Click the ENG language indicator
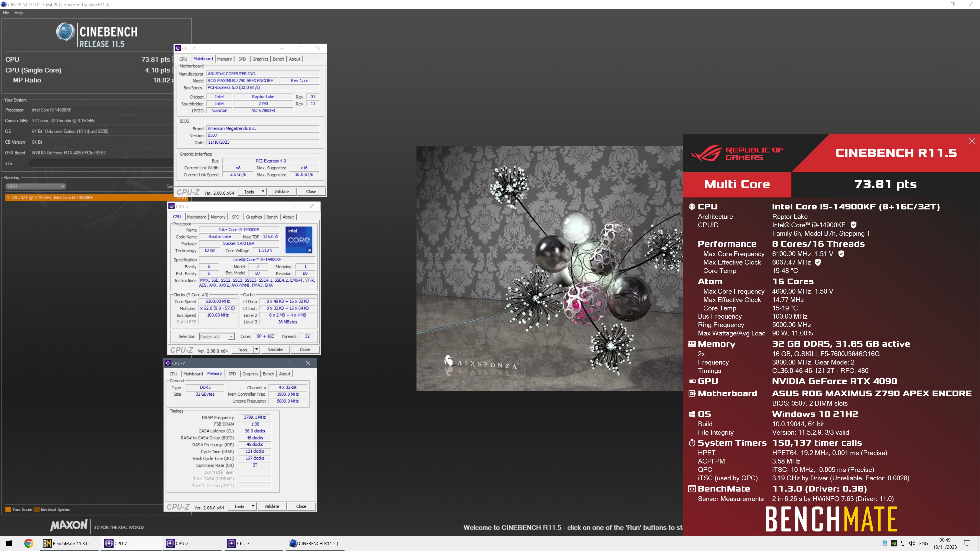This screenshot has height=551, width=980. click(923, 543)
